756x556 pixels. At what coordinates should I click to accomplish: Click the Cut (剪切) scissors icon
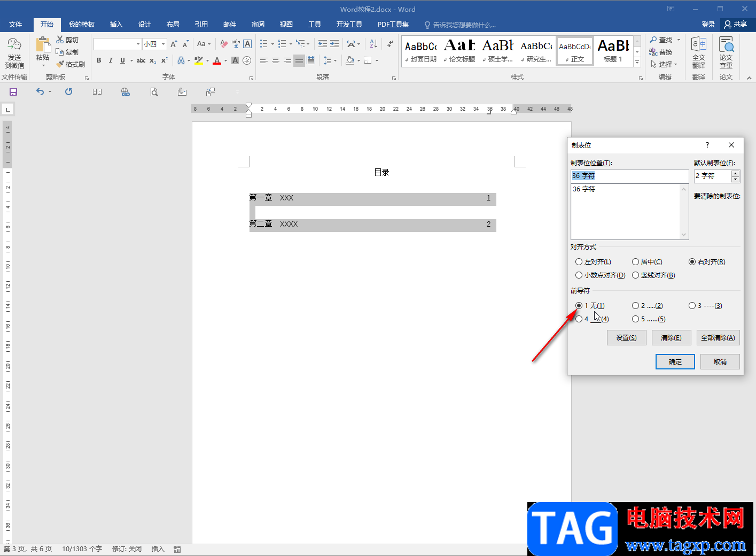60,40
